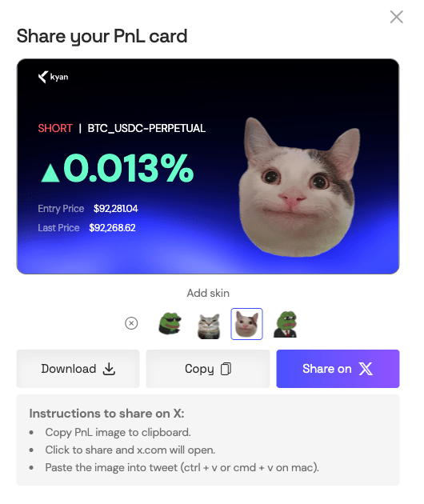The image size is (424, 504).
Task: Select the sunglasses Pepe frog skin
Action: point(170,323)
